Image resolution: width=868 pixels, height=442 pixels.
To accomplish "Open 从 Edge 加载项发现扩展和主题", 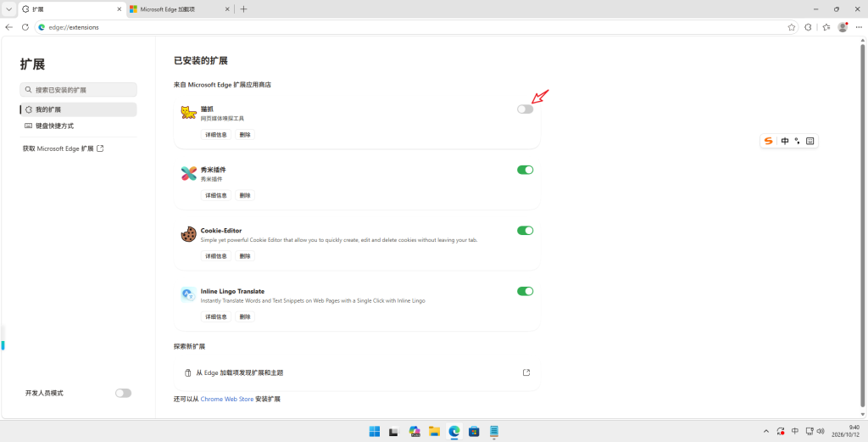I will (357, 372).
